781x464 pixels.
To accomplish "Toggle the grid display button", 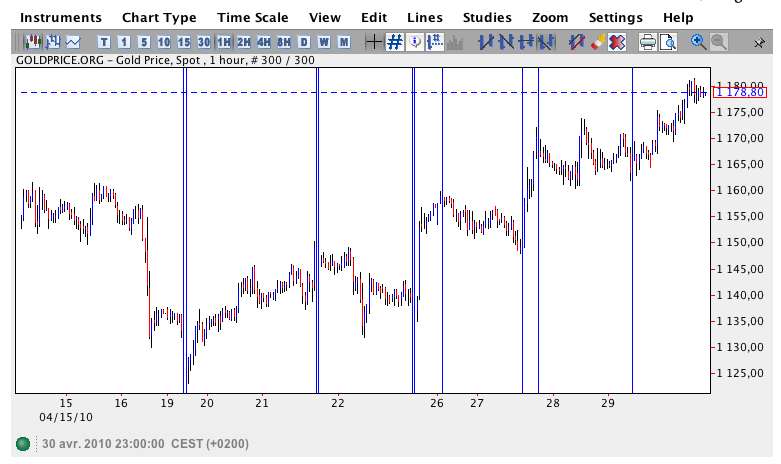I will [x=394, y=42].
